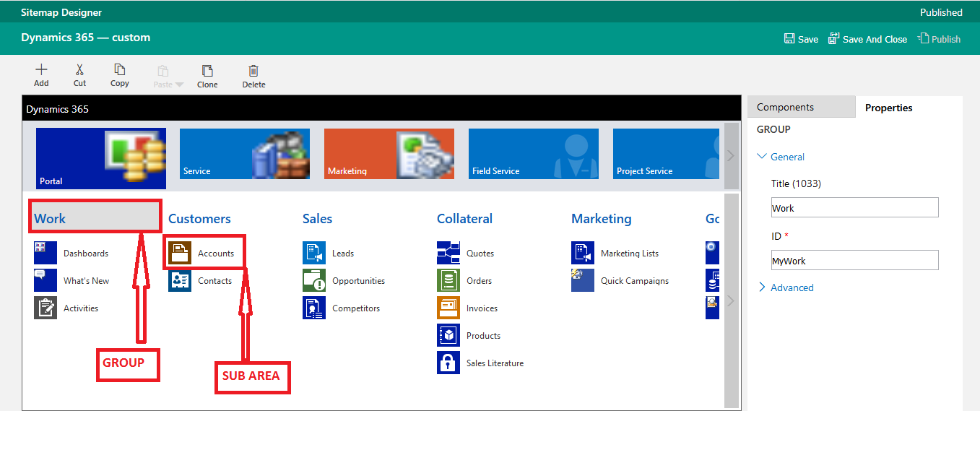
Task: Select the Sales group header
Action: pyautogui.click(x=317, y=218)
